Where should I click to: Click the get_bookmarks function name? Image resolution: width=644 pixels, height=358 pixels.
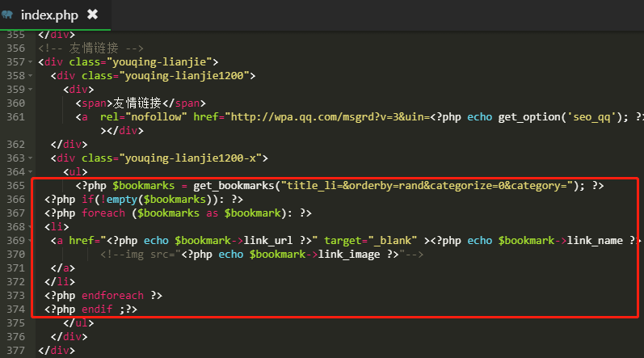(x=234, y=186)
